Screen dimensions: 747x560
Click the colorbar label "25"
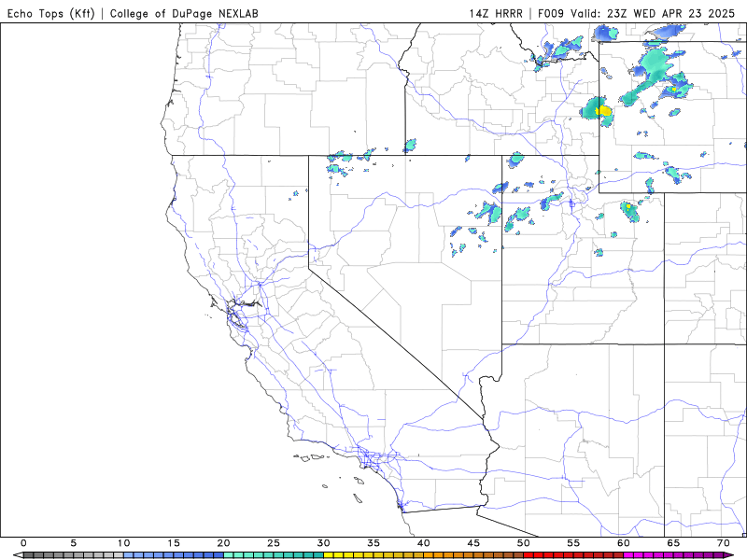(274, 543)
